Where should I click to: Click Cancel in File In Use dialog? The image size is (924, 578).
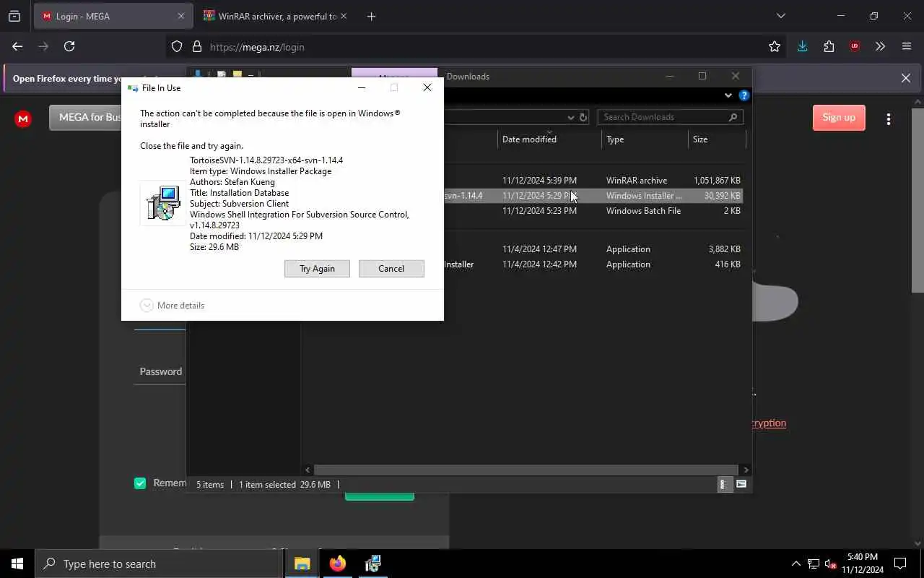point(391,268)
